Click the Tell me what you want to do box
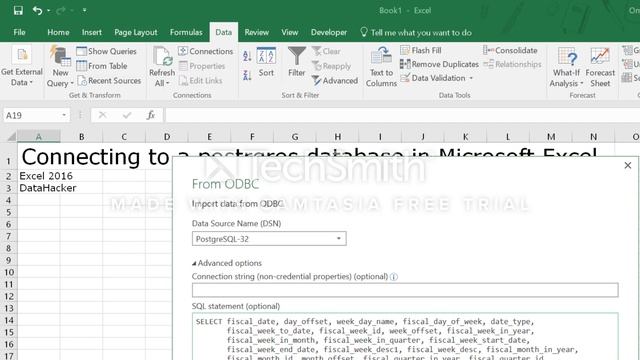640x360 pixels. pos(416,32)
